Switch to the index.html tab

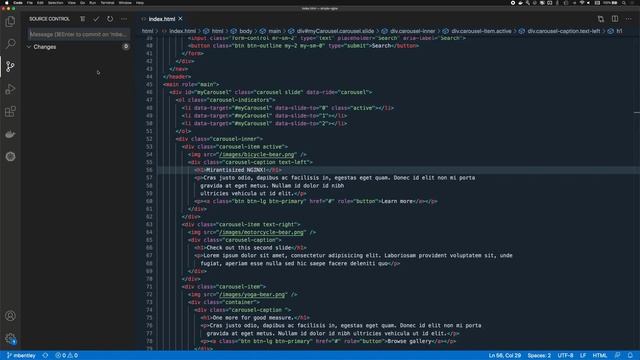(161, 19)
